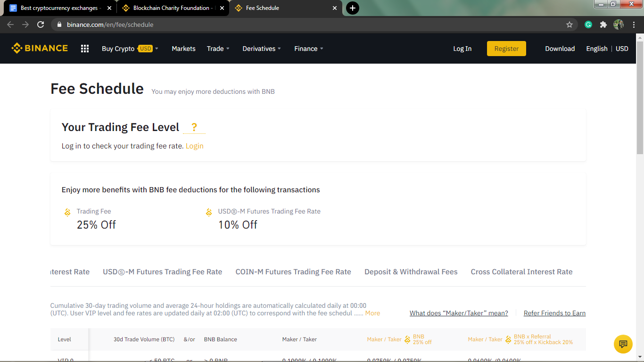Image resolution: width=644 pixels, height=362 pixels.
Task: Select USDⓈ-M Futures Trading Fee Rate tab
Action: tap(163, 272)
